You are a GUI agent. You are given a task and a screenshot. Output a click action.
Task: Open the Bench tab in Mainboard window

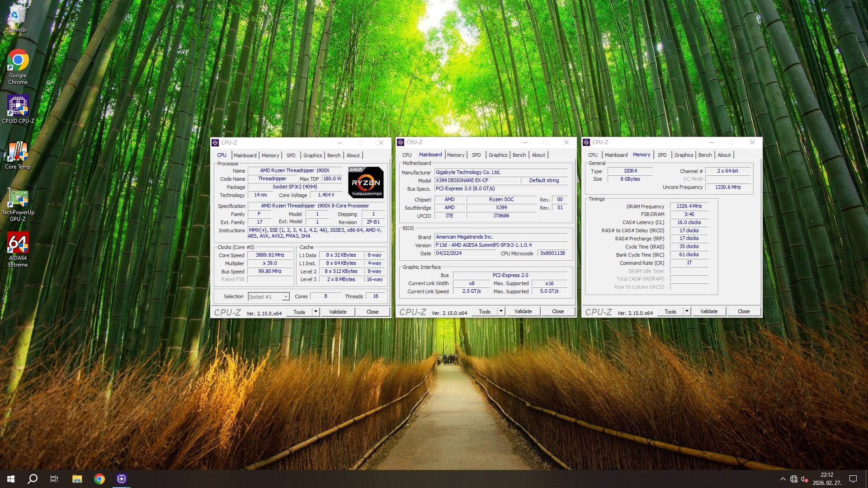519,155
